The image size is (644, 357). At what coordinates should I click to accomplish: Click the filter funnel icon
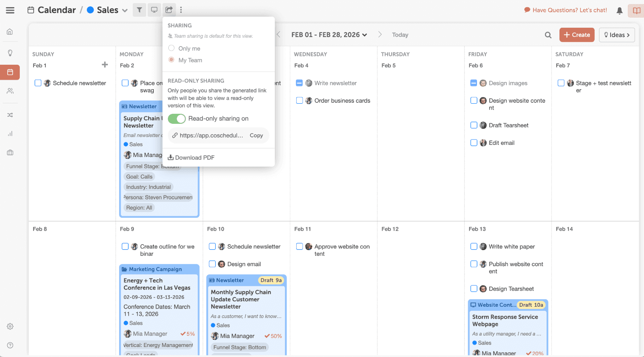139,10
